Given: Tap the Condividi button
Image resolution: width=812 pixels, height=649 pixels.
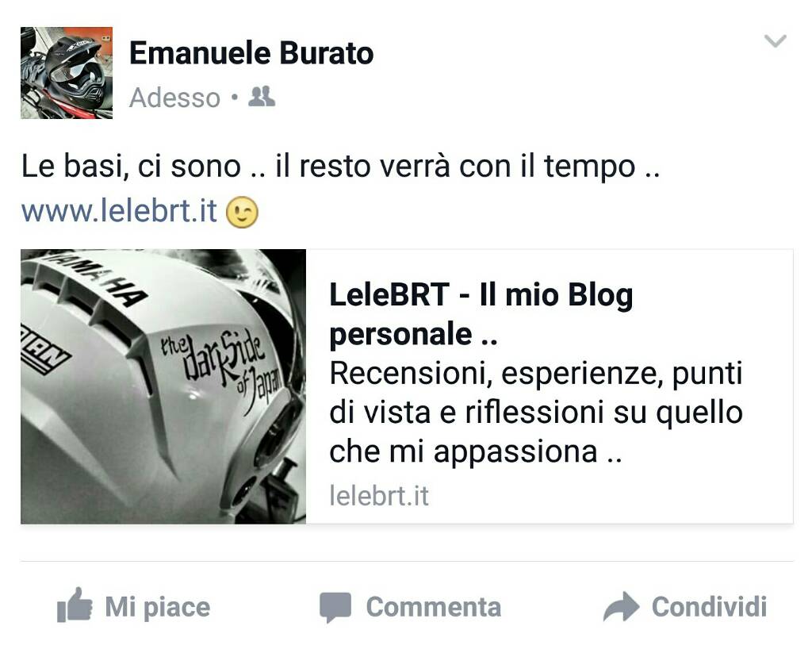Looking at the screenshot, I should pos(684,606).
